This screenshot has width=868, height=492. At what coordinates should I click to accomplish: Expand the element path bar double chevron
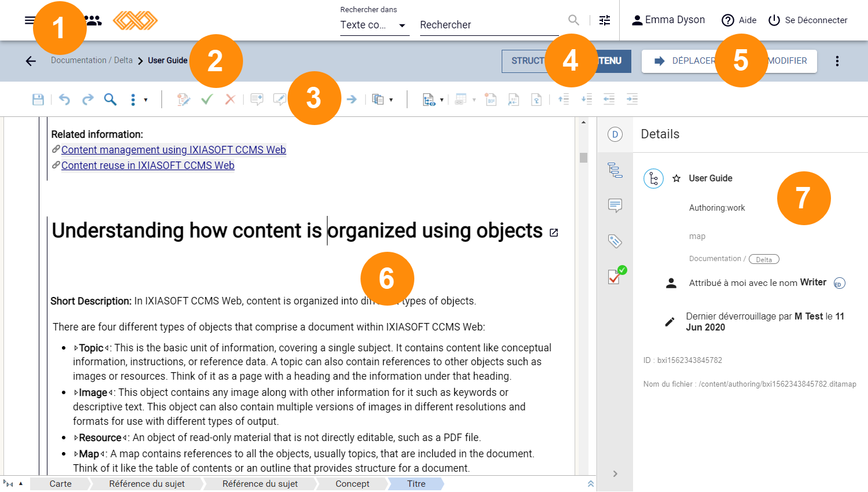click(591, 484)
